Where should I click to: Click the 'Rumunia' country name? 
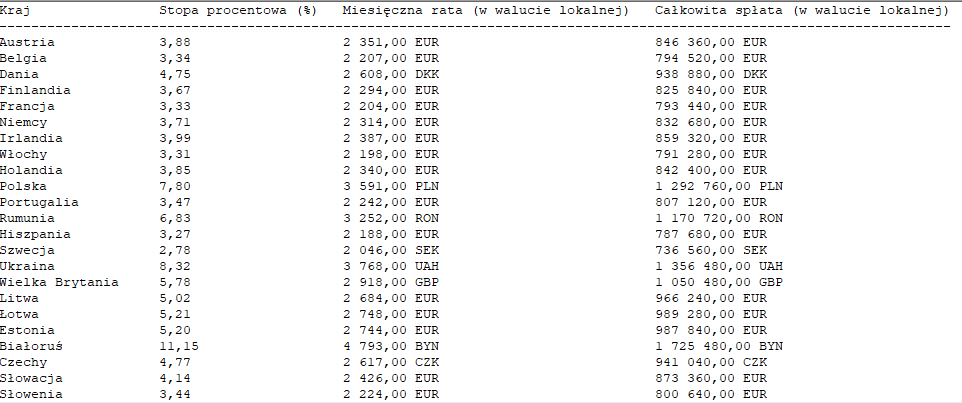[27, 218]
